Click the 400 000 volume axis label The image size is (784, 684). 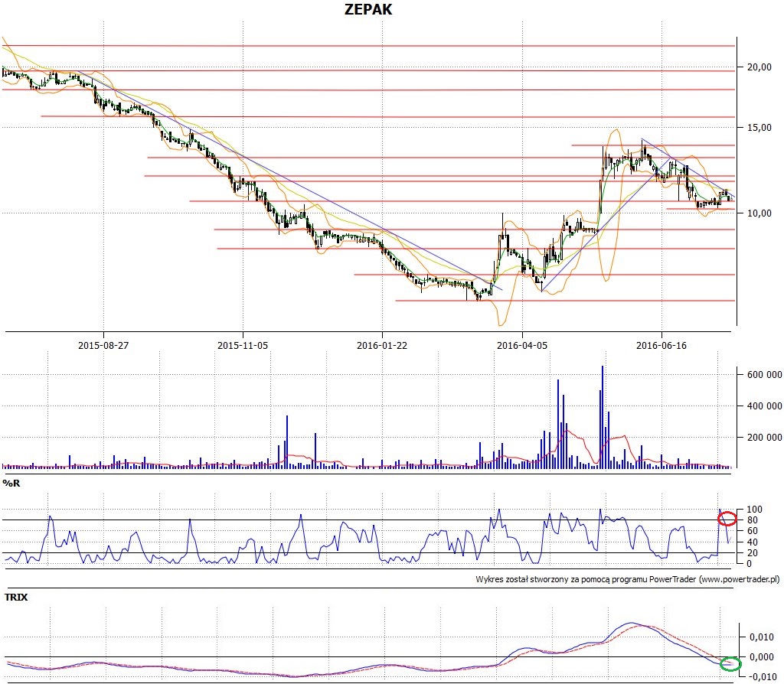(765, 406)
